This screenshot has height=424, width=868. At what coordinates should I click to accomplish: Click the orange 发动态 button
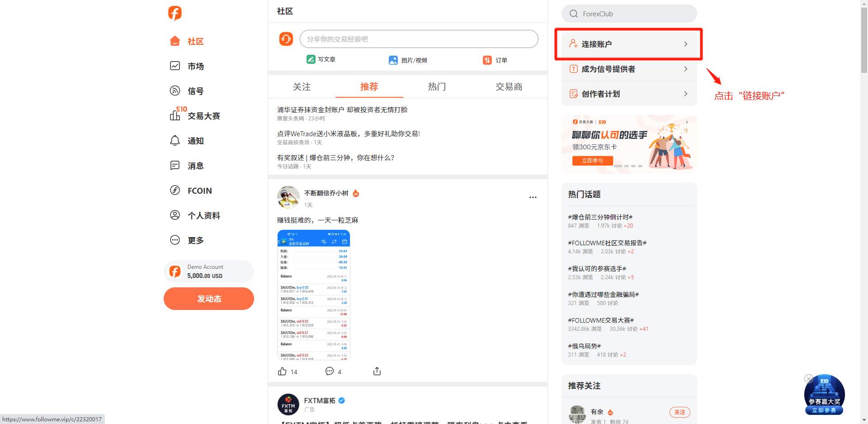tap(209, 299)
